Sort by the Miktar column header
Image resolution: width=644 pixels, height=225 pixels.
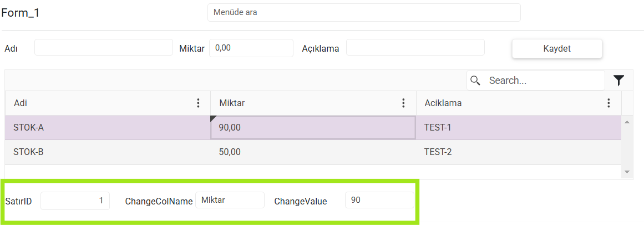(x=232, y=103)
